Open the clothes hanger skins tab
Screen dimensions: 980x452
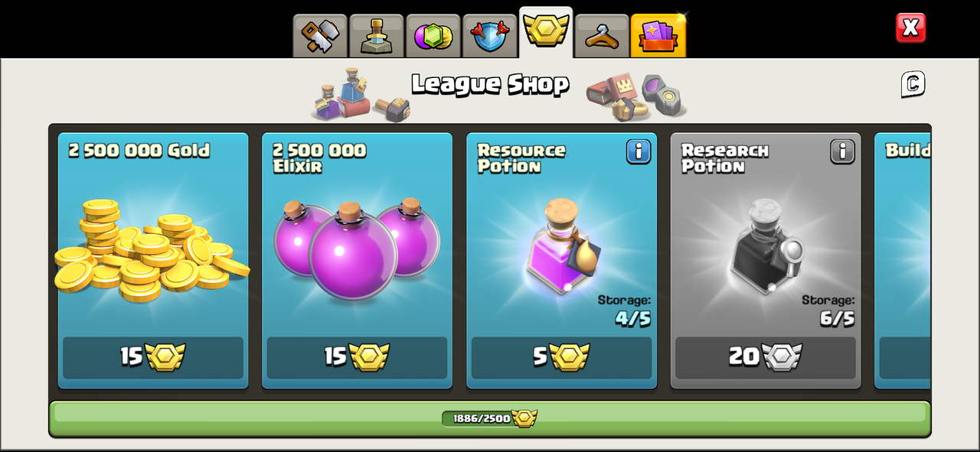pyautogui.click(x=602, y=36)
